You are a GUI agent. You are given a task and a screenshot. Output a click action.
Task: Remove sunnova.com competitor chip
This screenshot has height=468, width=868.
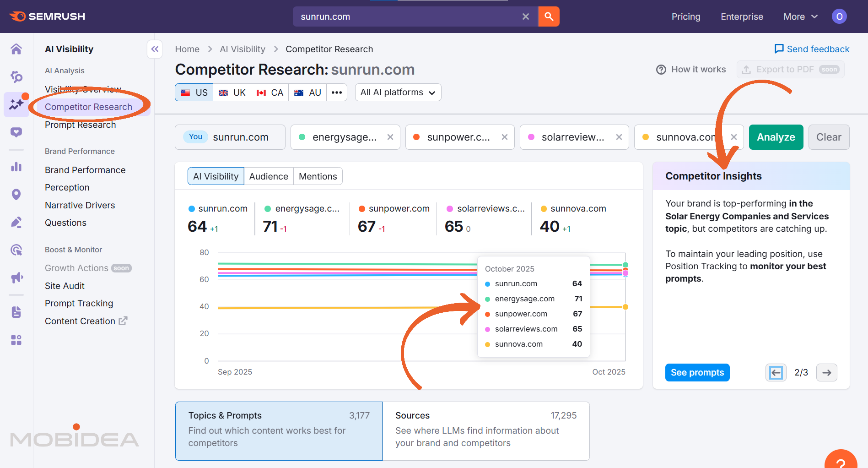(734, 137)
